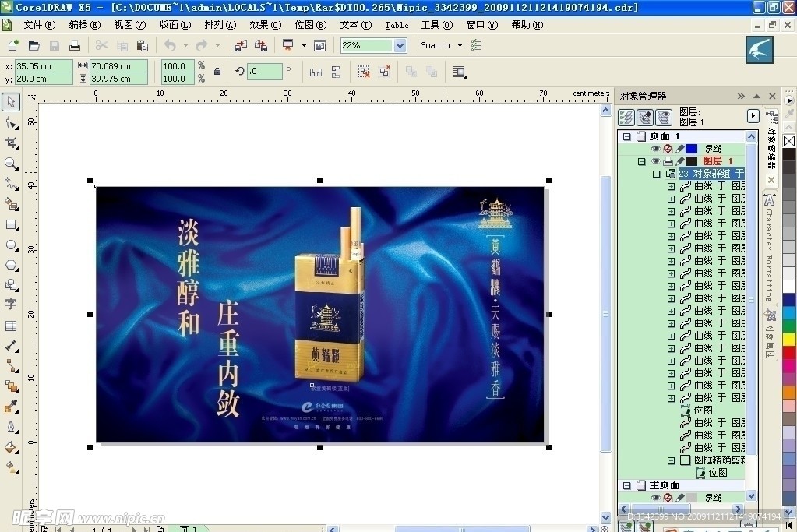797x532 pixels.
Task: Select the Text tool
Action: [11, 305]
